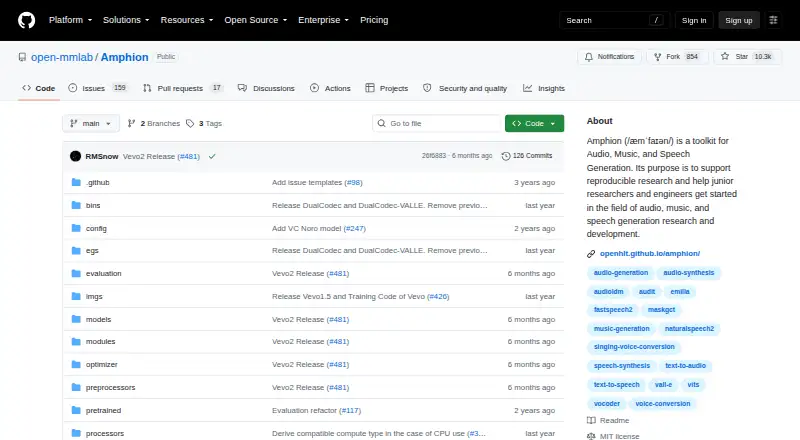This screenshot has height=440, width=800.
Task: Open the openhlt.github.io/amphion link
Action: [649, 253]
